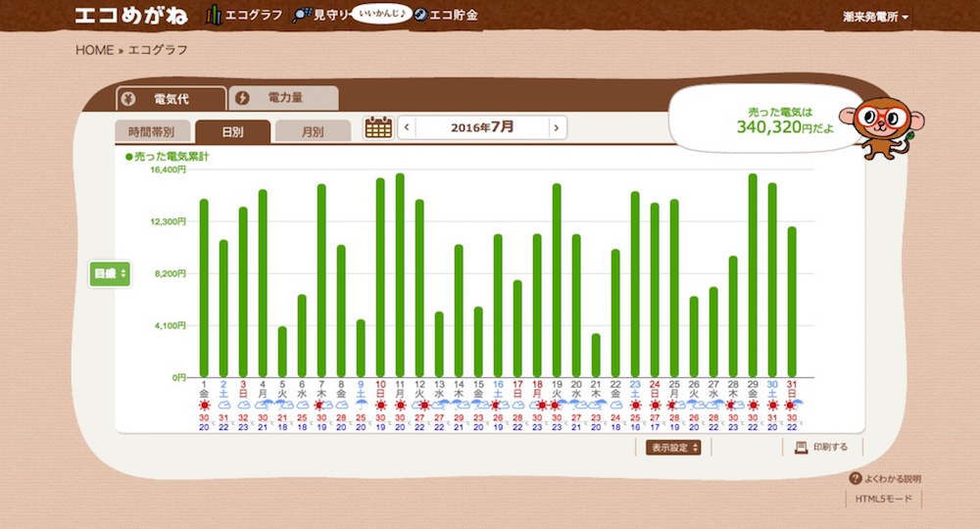Click the printer icon next to 印刷する

click(x=801, y=447)
